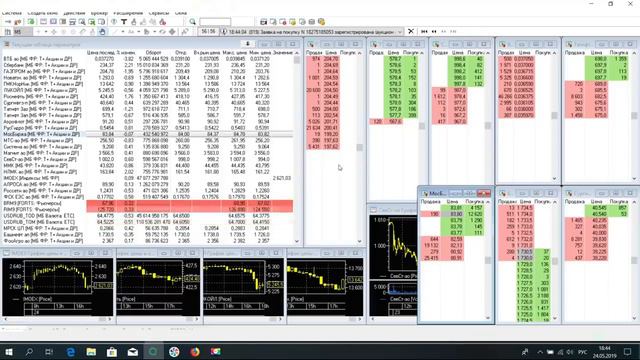Click the fast-rewind double arrow button
The width and height of the screenshot is (640, 360).
pos(434,31)
